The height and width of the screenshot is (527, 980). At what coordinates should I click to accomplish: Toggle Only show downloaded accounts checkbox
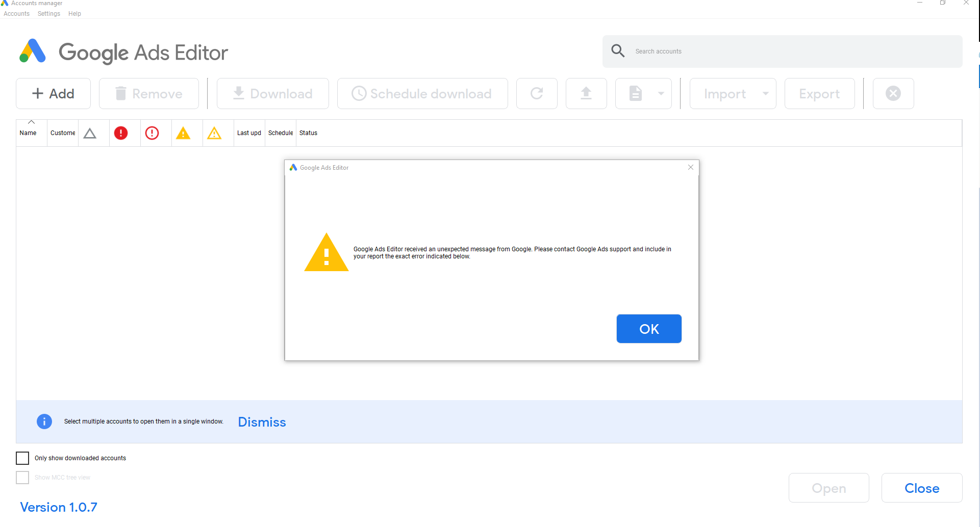[x=22, y=458]
